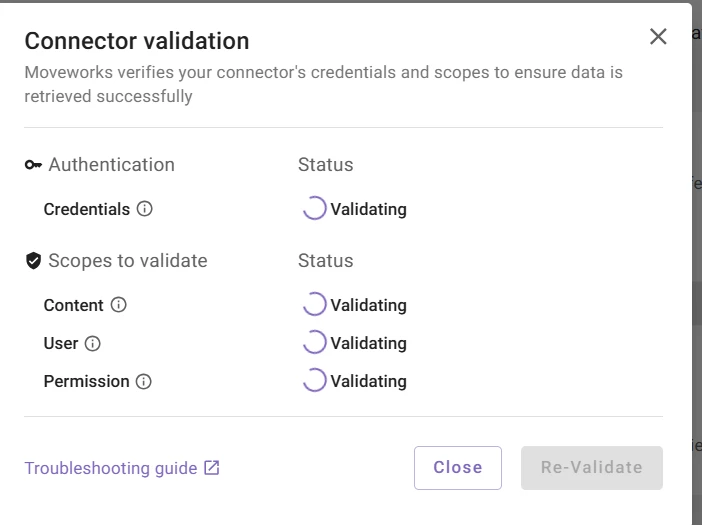Screen dimensions: 702x525
Task: Click the User scope label
Action: 61,343
